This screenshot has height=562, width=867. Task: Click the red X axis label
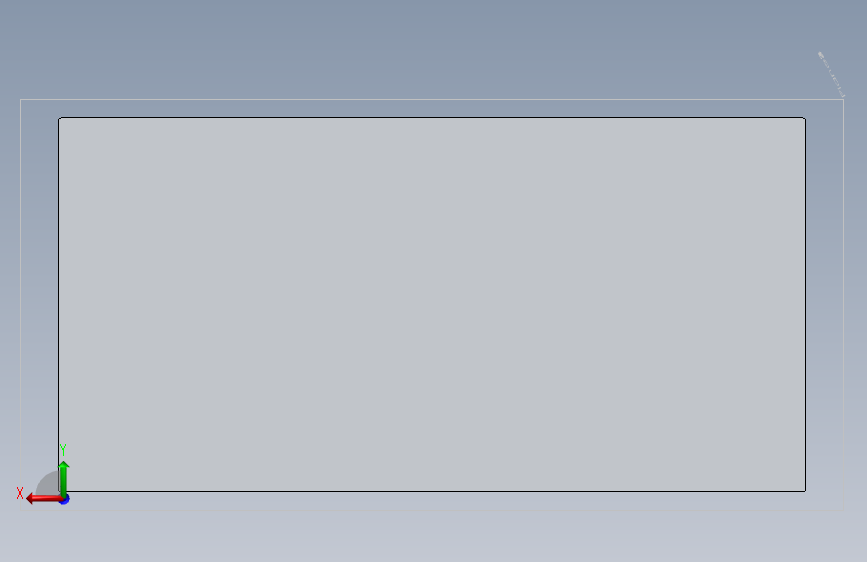[20, 493]
